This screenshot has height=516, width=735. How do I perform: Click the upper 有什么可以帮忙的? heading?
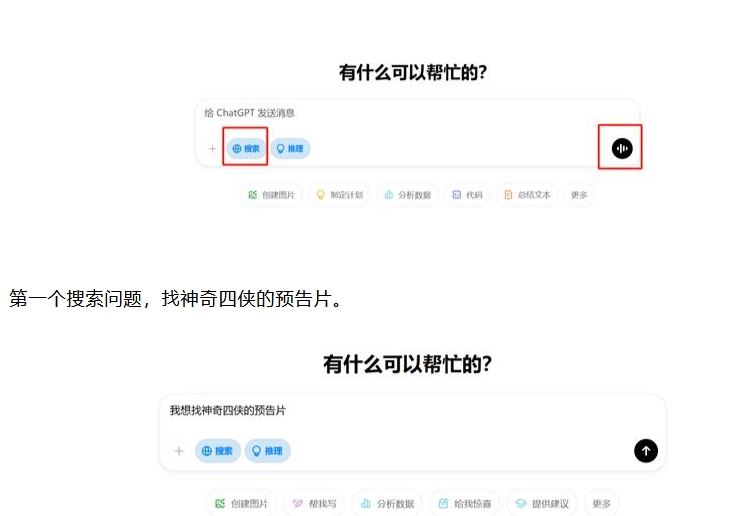click(413, 73)
